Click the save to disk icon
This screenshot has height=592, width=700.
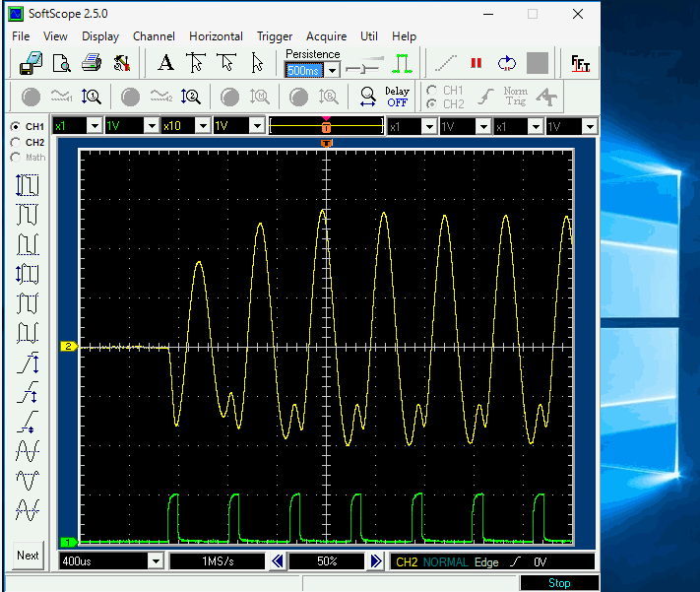tap(31, 64)
